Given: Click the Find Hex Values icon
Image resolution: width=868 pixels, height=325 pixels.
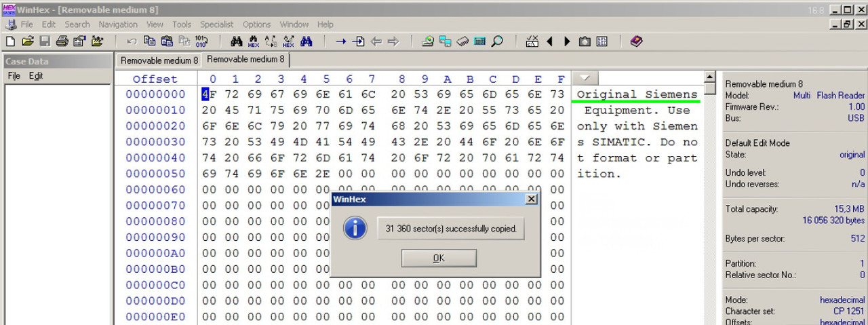Looking at the screenshot, I should [x=254, y=41].
